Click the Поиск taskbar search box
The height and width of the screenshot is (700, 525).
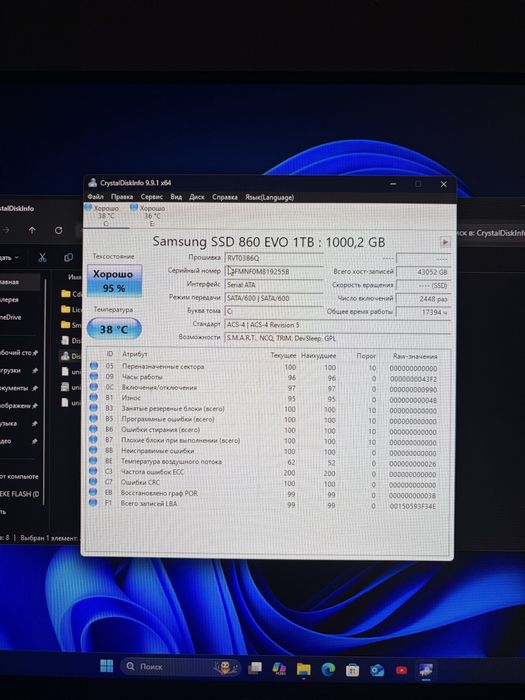180,667
